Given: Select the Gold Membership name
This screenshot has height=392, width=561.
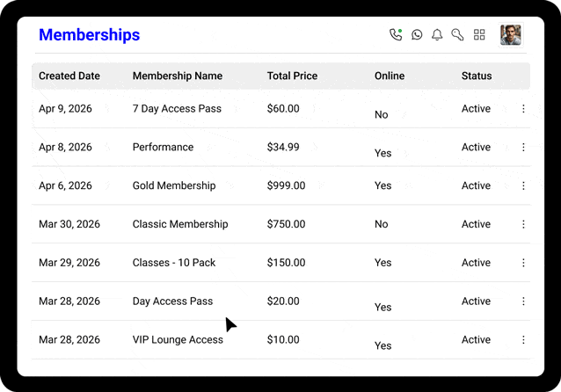Looking at the screenshot, I should [173, 186].
